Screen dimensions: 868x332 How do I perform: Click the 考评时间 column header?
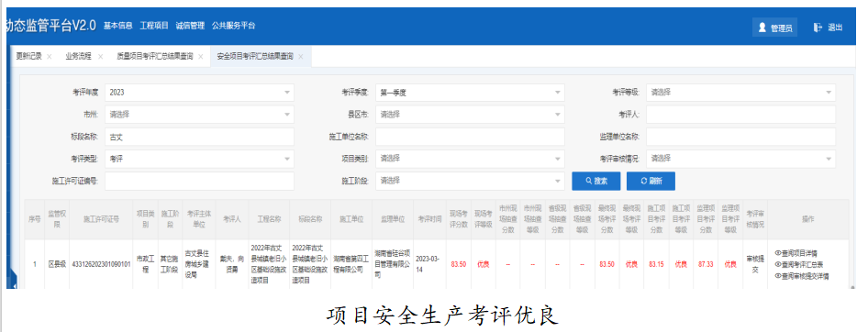click(429, 219)
